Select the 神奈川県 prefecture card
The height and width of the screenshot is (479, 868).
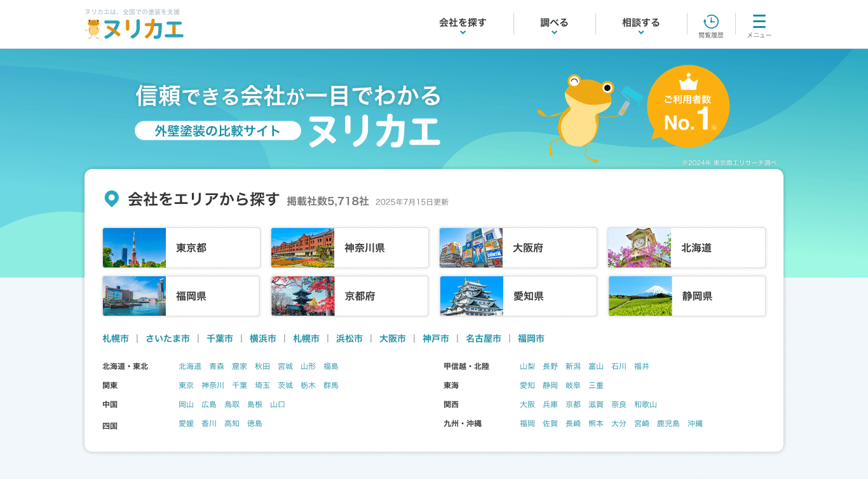pyautogui.click(x=349, y=248)
